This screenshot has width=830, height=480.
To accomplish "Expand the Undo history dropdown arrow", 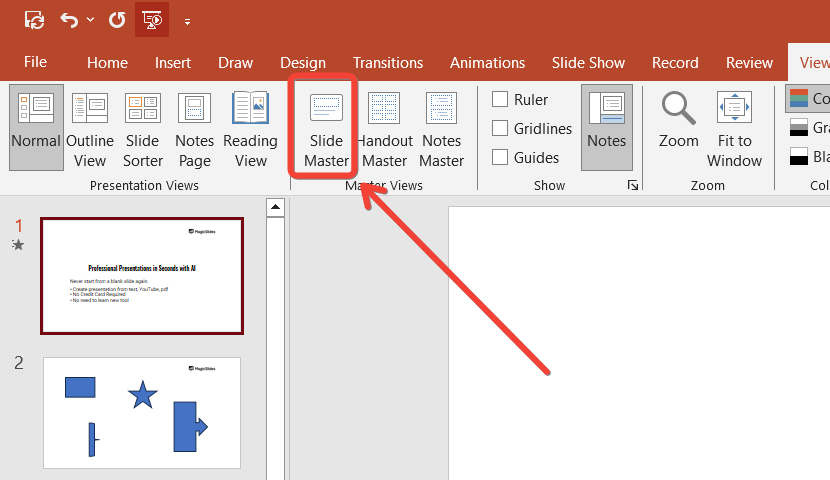I will pyautogui.click(x=90, y=20).
